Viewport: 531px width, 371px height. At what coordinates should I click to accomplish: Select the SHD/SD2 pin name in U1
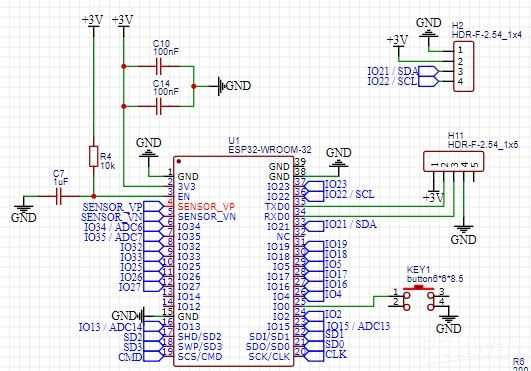tap(200, 336)
